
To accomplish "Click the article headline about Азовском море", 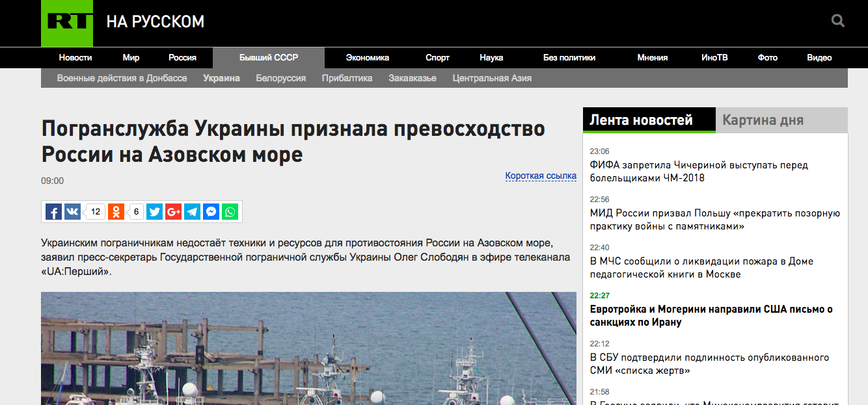I will coord(293,142).
